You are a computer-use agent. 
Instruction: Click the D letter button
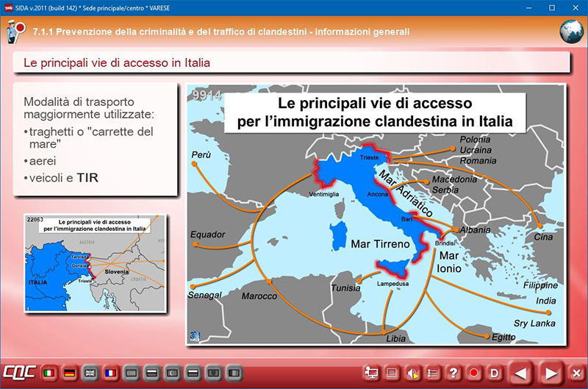point(495,373)
